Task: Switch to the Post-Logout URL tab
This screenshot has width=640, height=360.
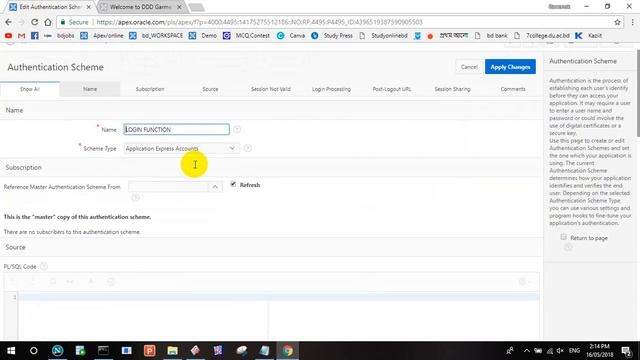Action: click(x=391, y=89)
